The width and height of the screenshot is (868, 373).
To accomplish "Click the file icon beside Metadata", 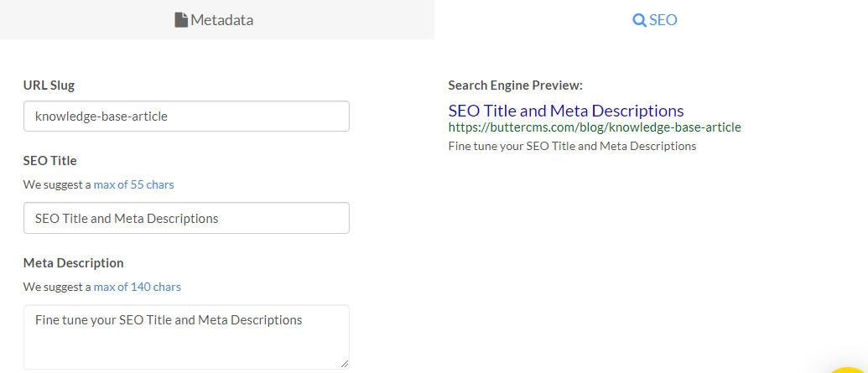I will [181, 20].
